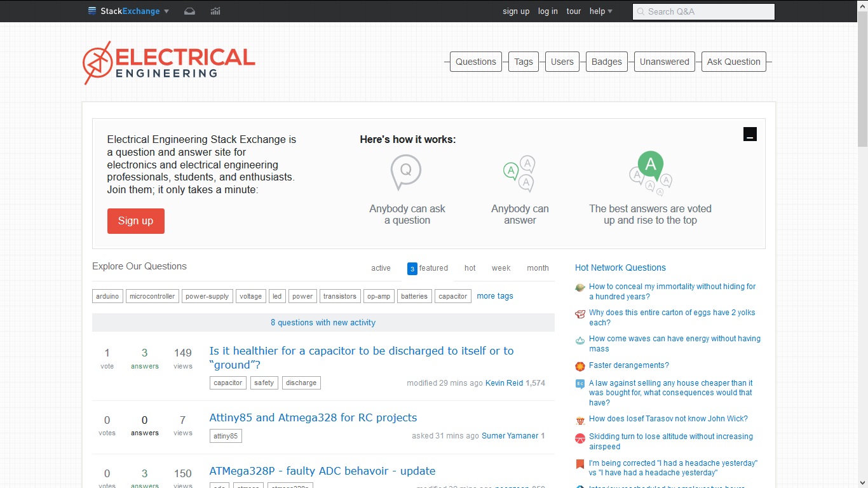
Task: Select the power tag
Action: (302, 296)
